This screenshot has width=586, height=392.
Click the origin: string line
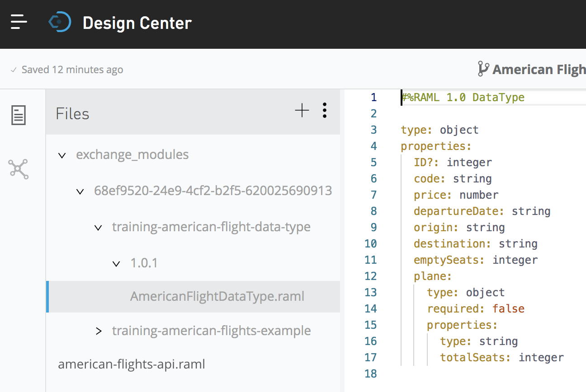click(459, 228)
